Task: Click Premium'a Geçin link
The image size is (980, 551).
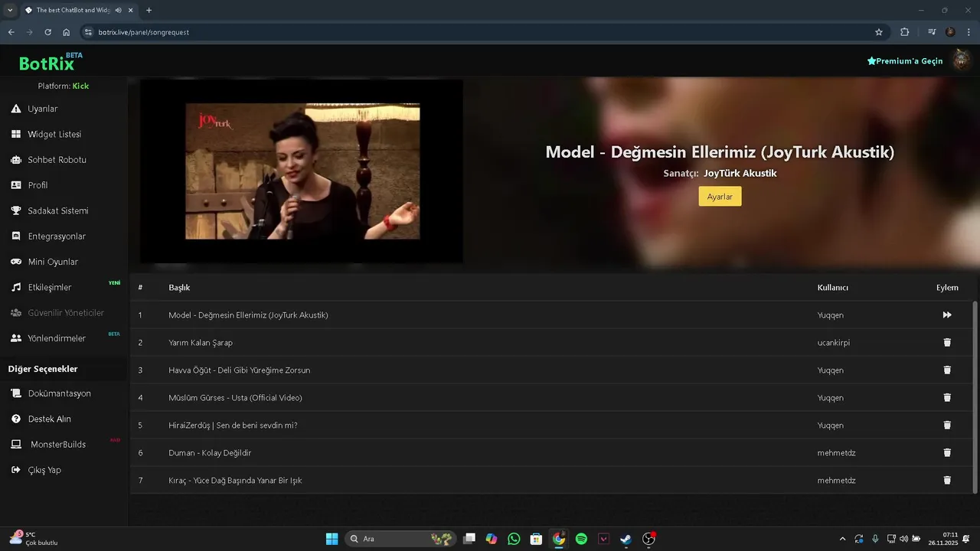Action: 905,61
